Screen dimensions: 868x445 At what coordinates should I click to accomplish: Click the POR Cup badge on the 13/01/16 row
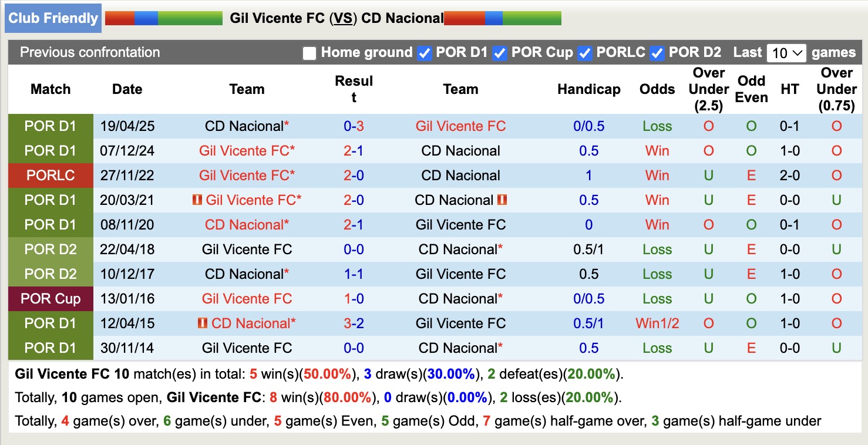[x=51, y=298]
